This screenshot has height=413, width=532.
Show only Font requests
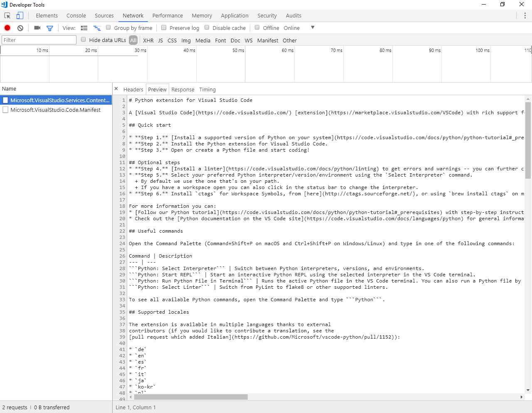point(220,40)
